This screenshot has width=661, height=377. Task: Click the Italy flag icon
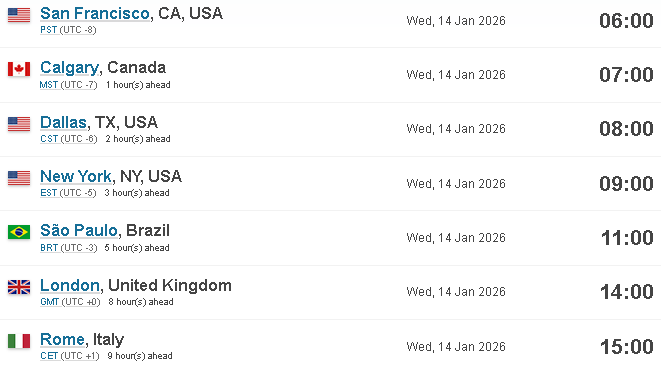pyautogui.click(x=19, y=341)
